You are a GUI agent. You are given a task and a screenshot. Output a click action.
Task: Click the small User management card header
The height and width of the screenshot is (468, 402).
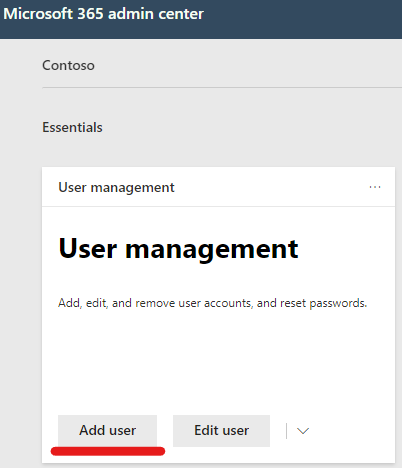pos(116,187)
